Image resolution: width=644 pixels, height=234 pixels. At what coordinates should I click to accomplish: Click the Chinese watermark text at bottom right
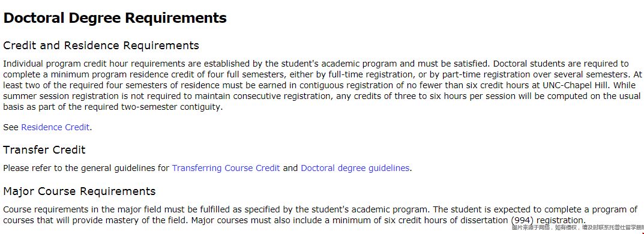(x=577, y=227)
